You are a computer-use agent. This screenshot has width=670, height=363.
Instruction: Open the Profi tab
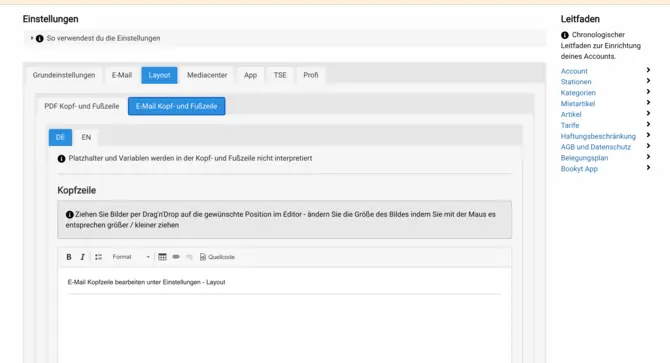pos(311,75)
